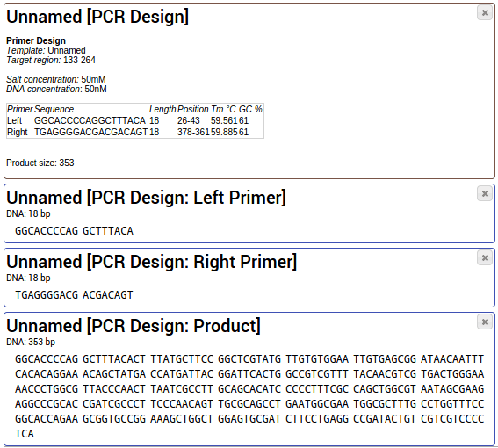
Task: Click sequence block 'TGAGGGGACG' in Right Primer panel
Action: 47,295
